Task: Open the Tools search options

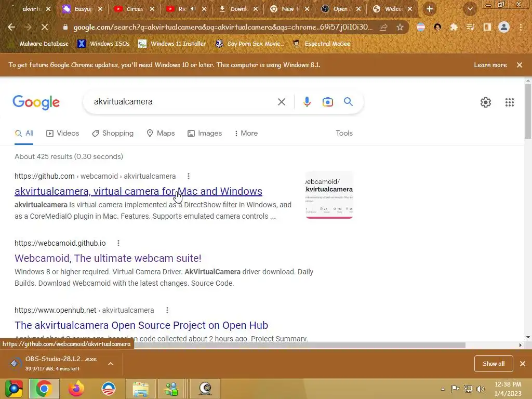Action: [x=344, y=134]
